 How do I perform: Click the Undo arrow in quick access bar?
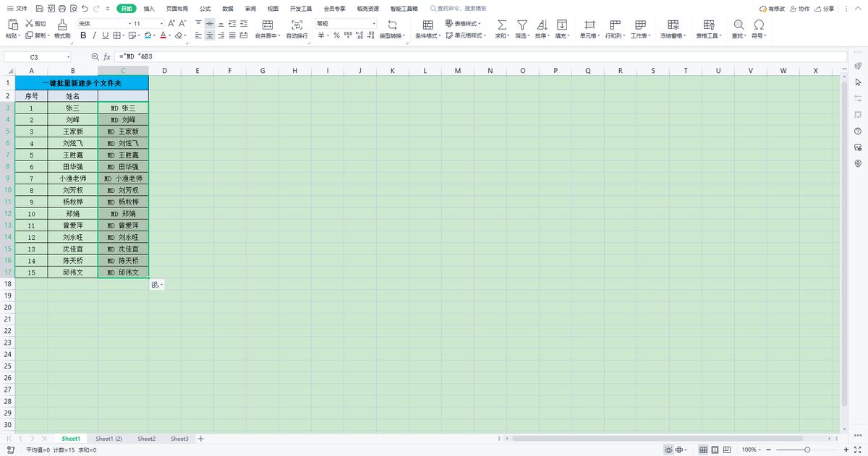coord(85,9)
